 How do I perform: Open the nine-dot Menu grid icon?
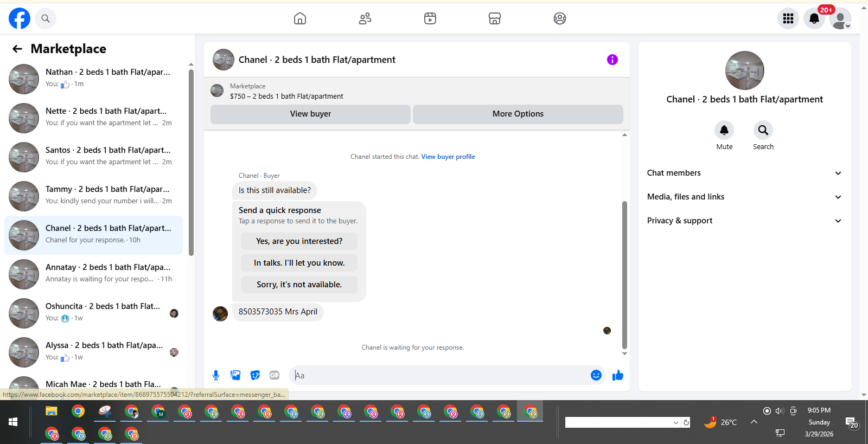[788, 18]
